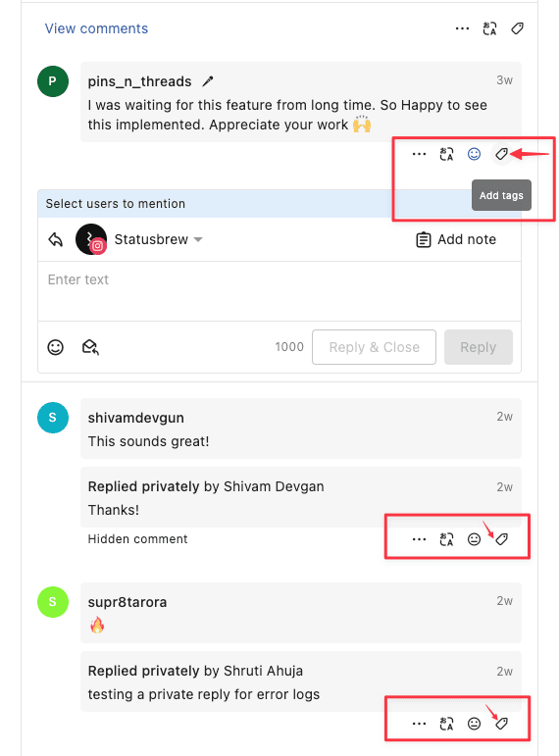Viewport: 559px width, 756px height.
Task: Click the tag icon in the top header row
Action: click(x=517, y=28)
